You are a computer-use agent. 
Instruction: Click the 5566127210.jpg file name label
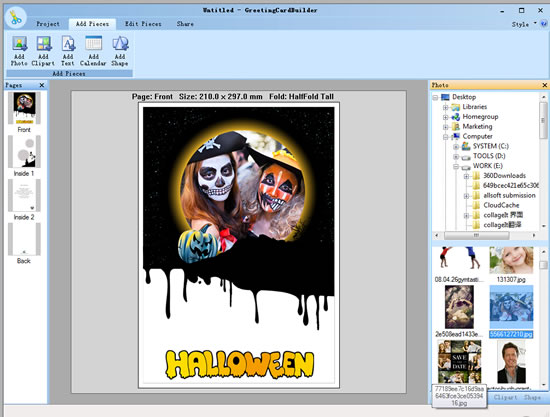pos(511,334)
